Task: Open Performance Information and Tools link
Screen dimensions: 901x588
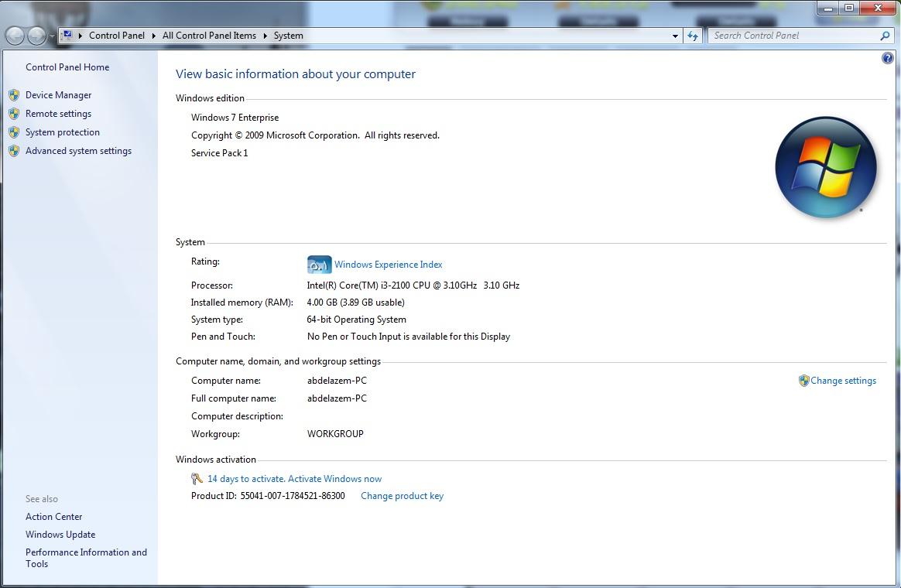Action: click(86, 558)
